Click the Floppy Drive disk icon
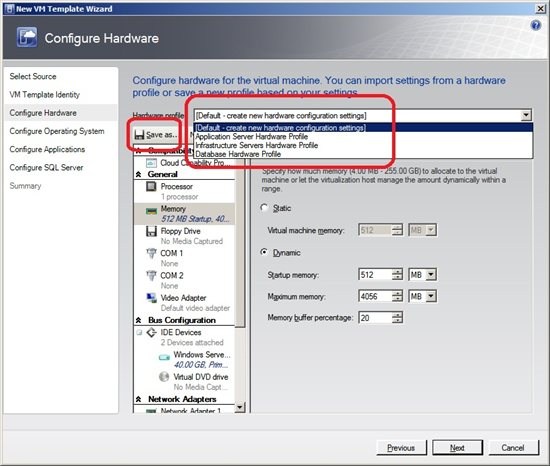Image resolution: width=550 pixels, height=466 pixels. 151,231
